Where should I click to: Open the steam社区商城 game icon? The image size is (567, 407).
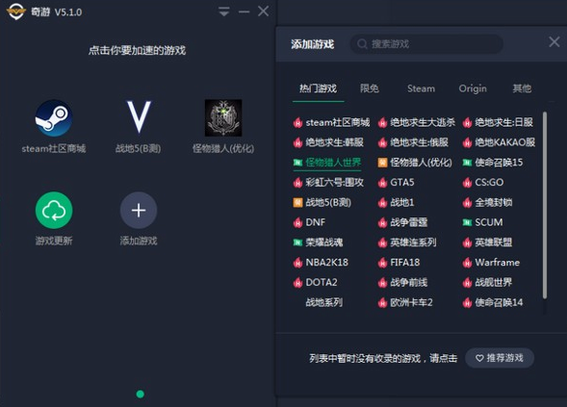coord(54,118)
